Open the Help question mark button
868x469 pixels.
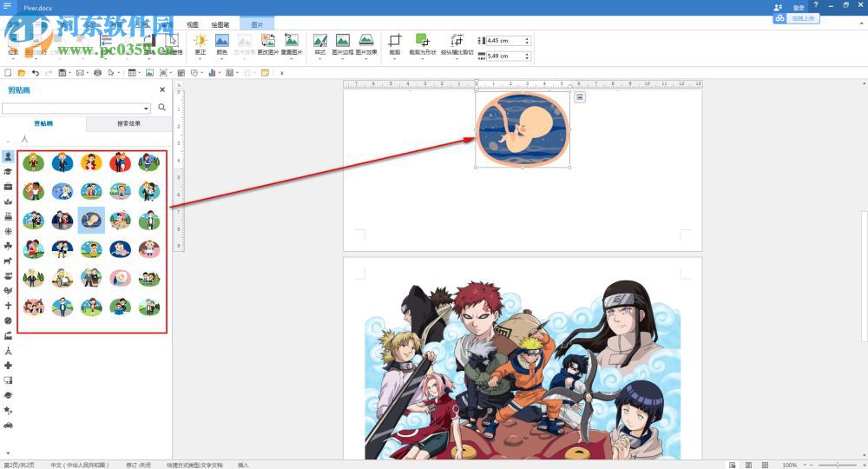(x=815, y=5)
